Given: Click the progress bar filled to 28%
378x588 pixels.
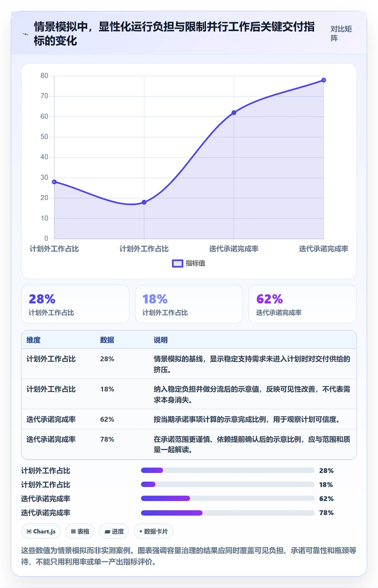Looking at the screenshot, I should (x=228, y=471).
